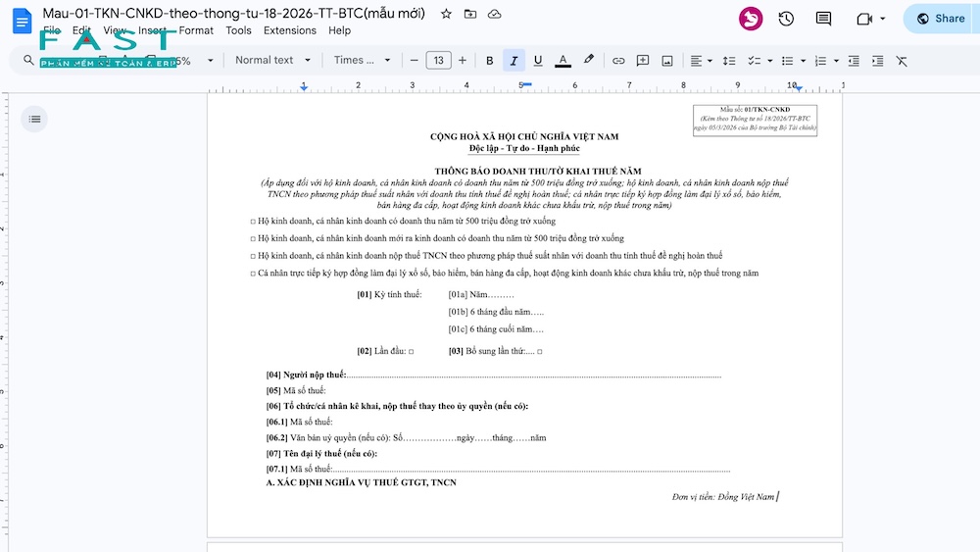The width and height of the screenshot is (980, 552).
Task: Open the Google Docs home icon
Action: 22,21
